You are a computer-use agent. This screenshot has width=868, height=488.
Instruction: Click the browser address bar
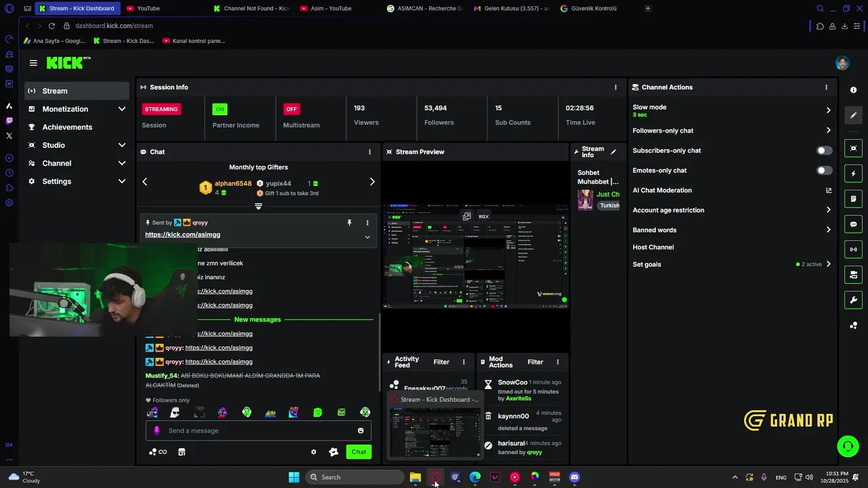click(434, 26)
